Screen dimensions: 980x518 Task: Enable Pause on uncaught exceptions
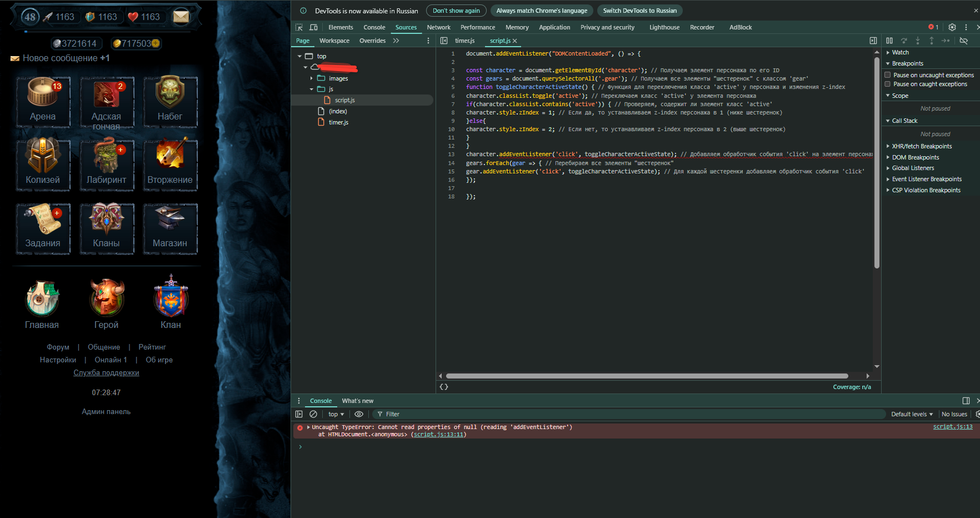click(x=888, y=75)
